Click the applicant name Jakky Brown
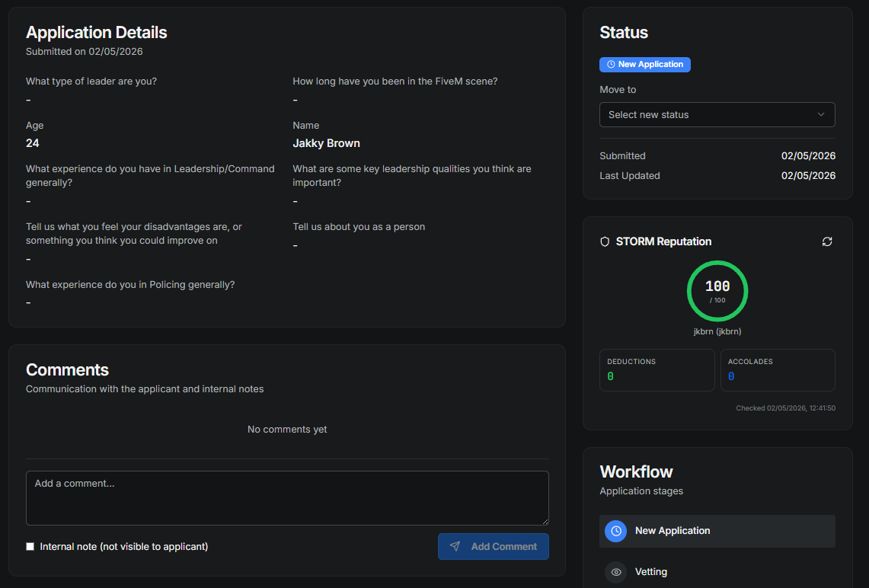The width and height of the screenshot is (869, 588). [327, 143]
